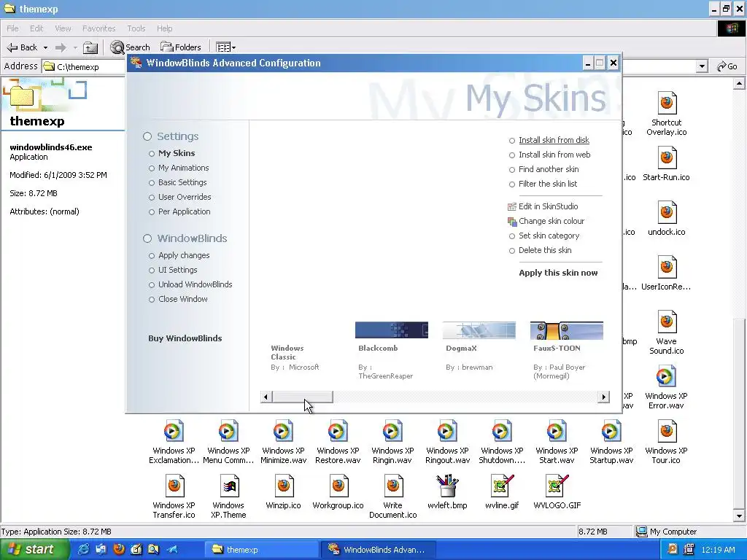Launch Internet Explorer from quick launch
Viewport: 747px width, 560px height.
coord(83,549)
